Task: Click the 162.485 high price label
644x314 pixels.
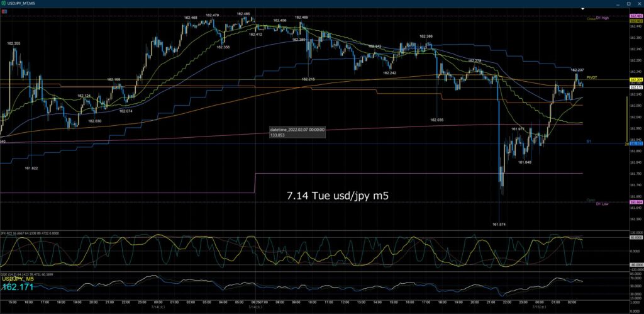Action: [243, 14]
